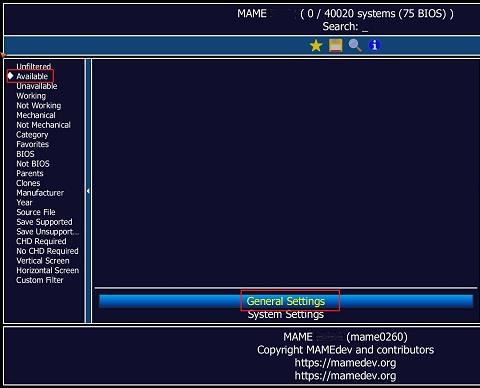Select the Available filter

32,76
